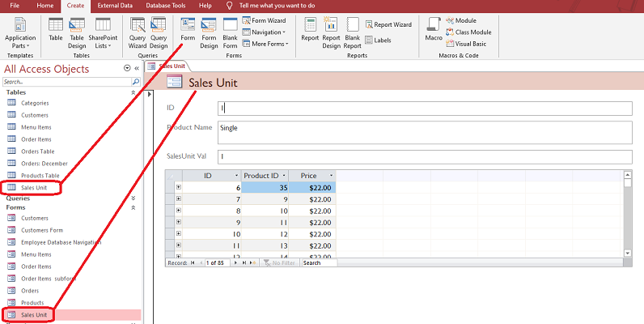Expand the row with ID 6
644x324 pixels.
(x=179, y=187)
